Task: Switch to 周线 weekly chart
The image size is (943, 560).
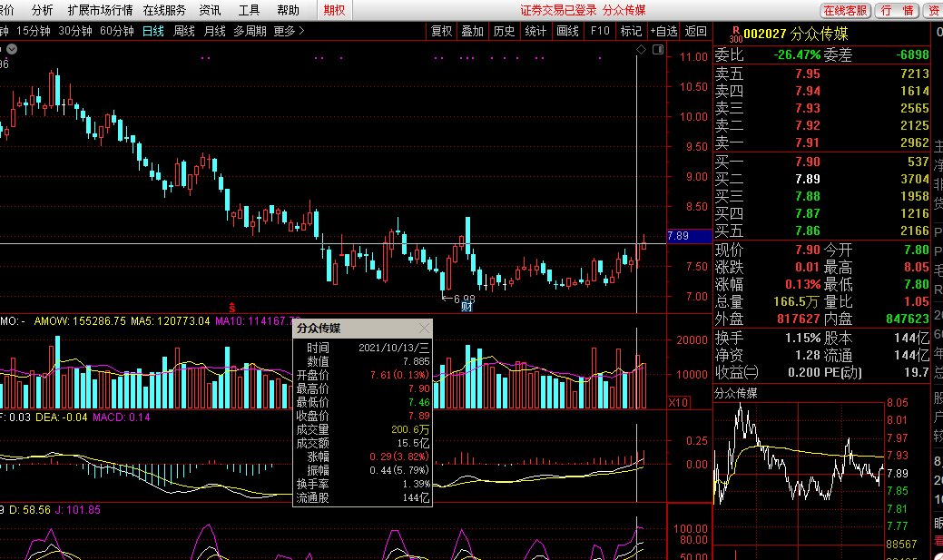Action: 184,31
